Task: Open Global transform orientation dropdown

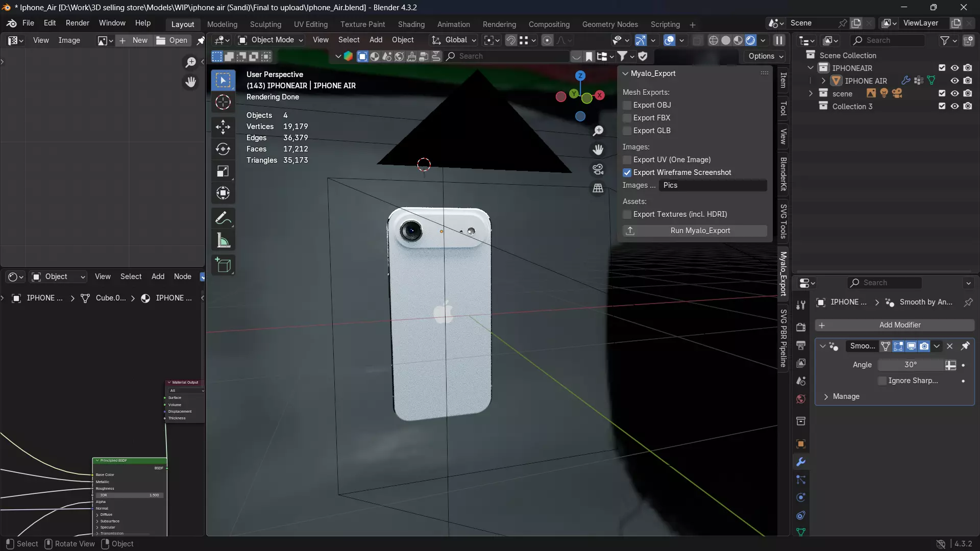Action: tap(454, 40)
